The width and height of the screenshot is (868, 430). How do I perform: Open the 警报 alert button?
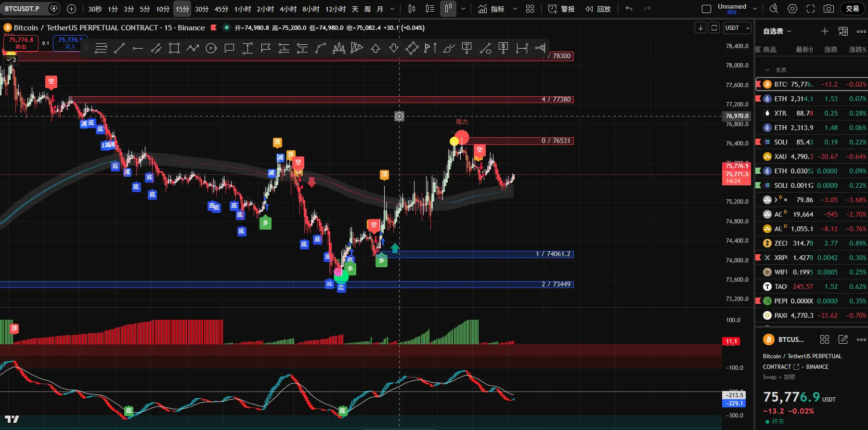pyautogui.click(x=561, y=9)
